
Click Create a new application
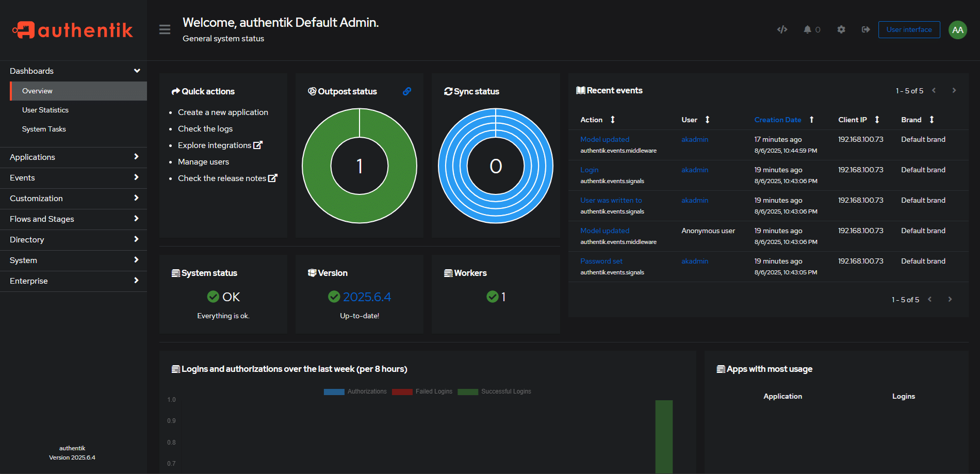223,112
